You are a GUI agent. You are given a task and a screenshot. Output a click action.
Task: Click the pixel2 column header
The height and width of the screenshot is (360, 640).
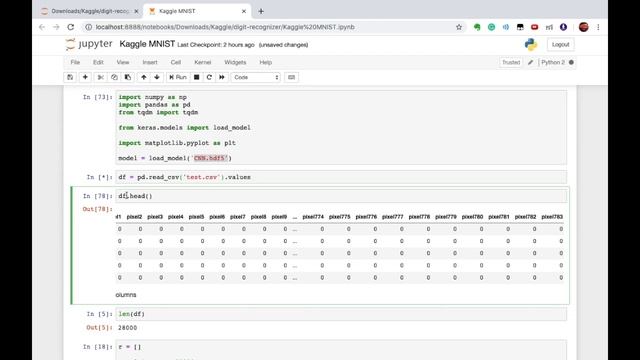click(134, 217)
